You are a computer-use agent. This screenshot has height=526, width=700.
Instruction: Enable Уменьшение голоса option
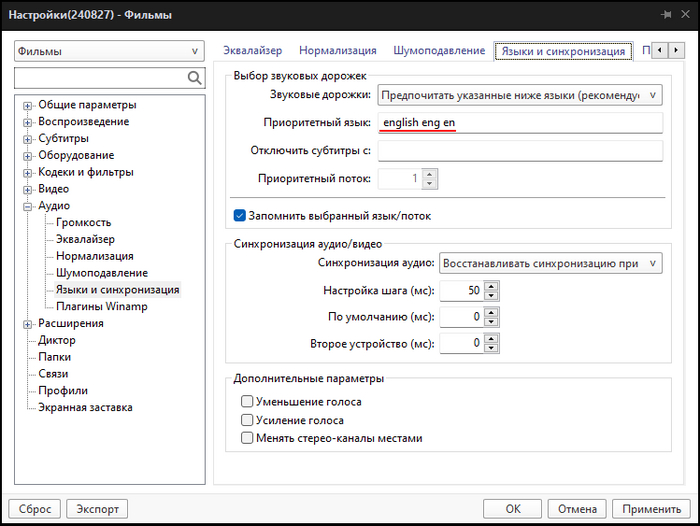(x=247, y=402)
